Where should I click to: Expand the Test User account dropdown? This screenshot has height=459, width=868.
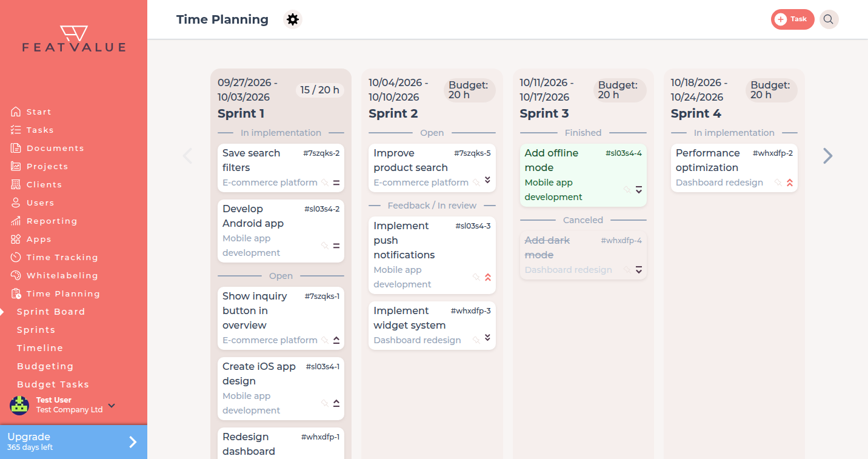[112, 406]
